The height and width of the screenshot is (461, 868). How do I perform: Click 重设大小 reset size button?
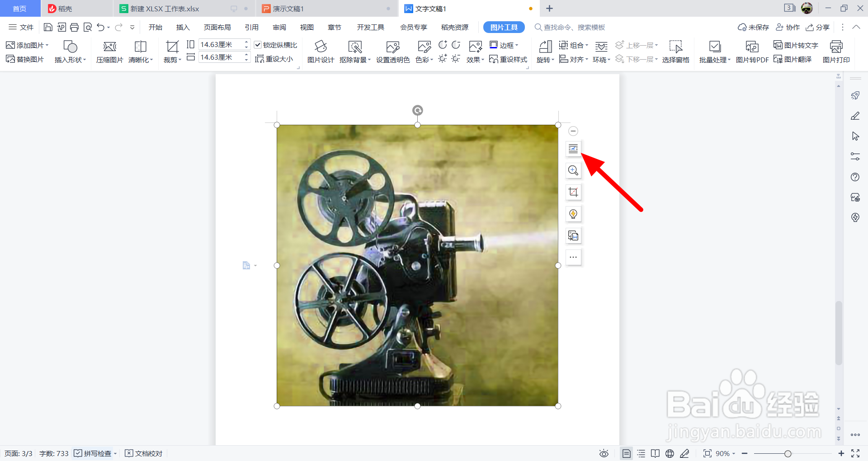point(274,59)
